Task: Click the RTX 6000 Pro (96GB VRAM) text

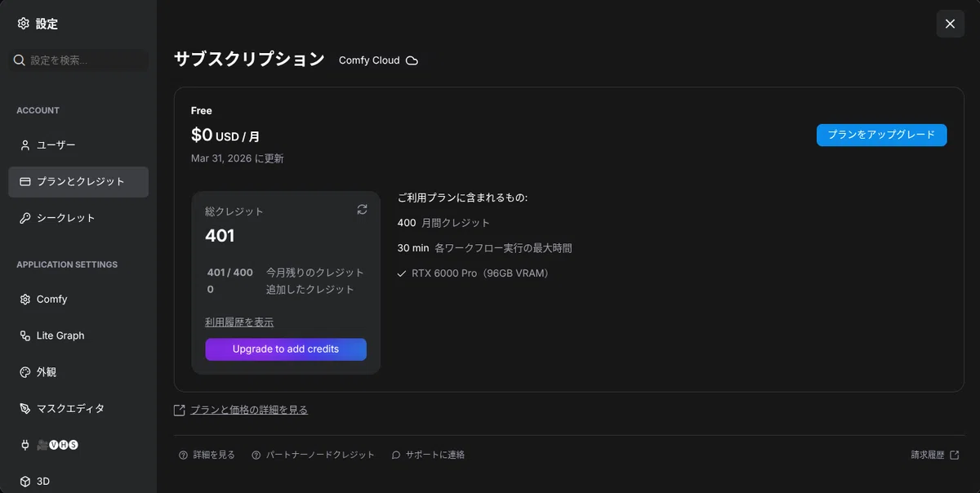Action: pos(482,273)
